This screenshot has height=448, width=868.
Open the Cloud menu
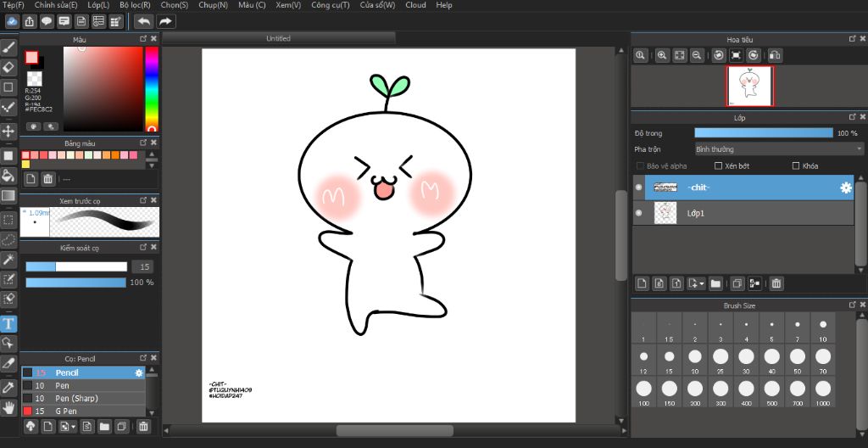415,5
